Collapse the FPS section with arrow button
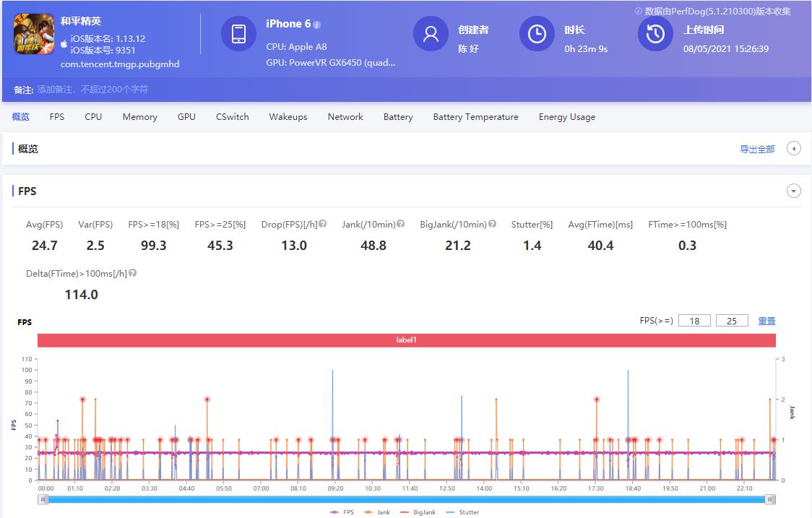 [x=793, y=191]
